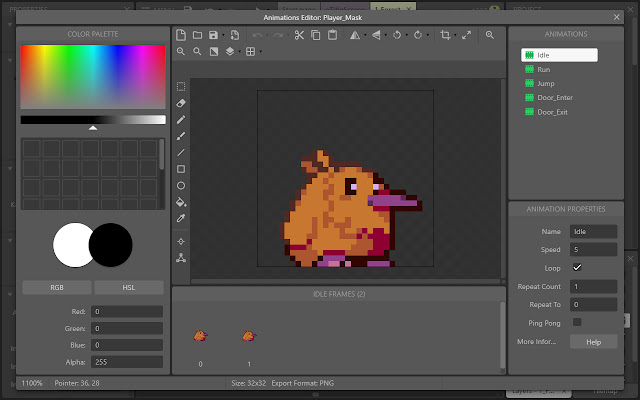
Task: Open the rotate counter-clockwise dropdown arrow
Action: [407, 36]
